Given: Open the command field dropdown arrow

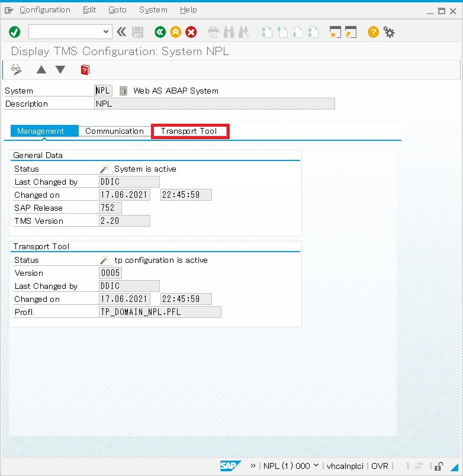Looking at the screenshot, I should click(105, 31).
